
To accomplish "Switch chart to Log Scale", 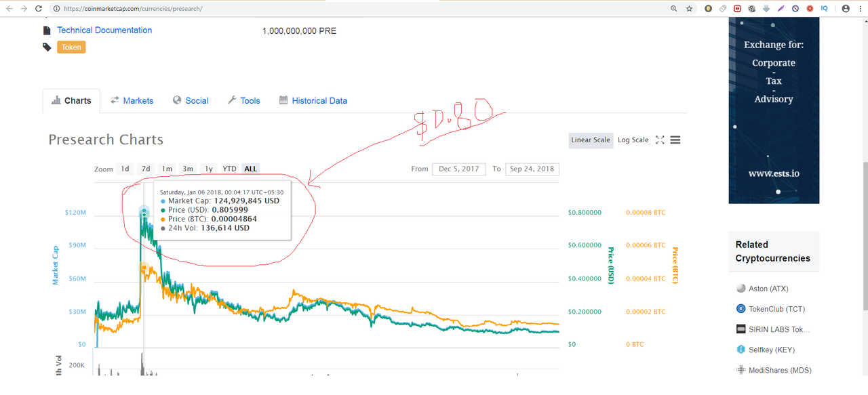I will click(x=633, y=140).
